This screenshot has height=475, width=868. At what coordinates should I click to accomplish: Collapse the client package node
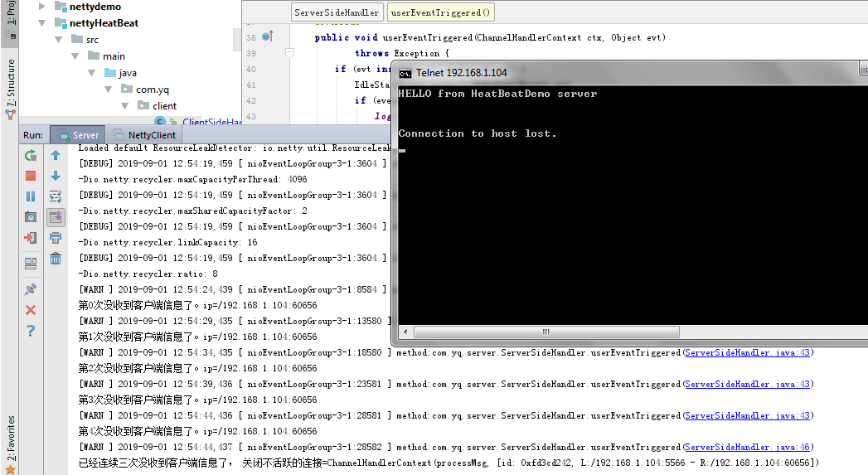pos(125,106)
